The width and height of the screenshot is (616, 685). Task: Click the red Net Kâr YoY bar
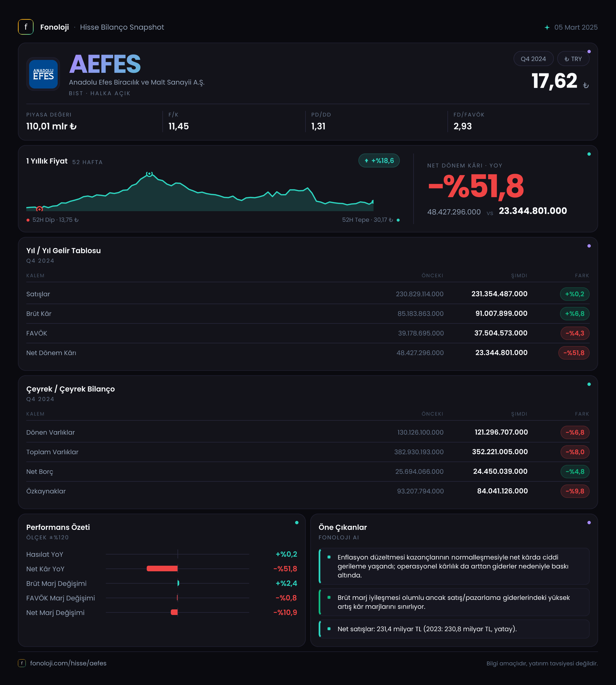[162, 568]
